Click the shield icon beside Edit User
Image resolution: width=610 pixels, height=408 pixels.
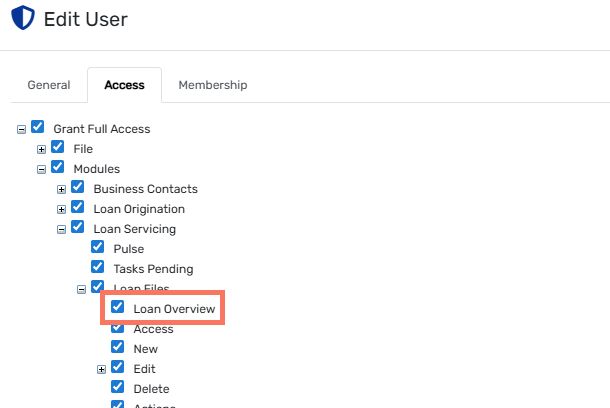[x=21, y=18]
